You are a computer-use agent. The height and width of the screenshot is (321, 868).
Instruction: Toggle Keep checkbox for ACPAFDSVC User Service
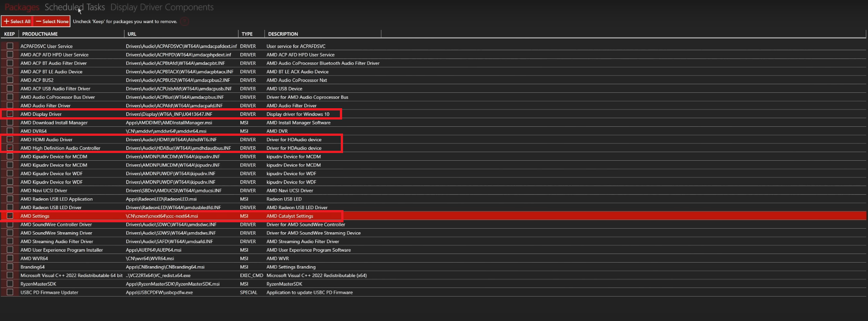coord(10,46)
